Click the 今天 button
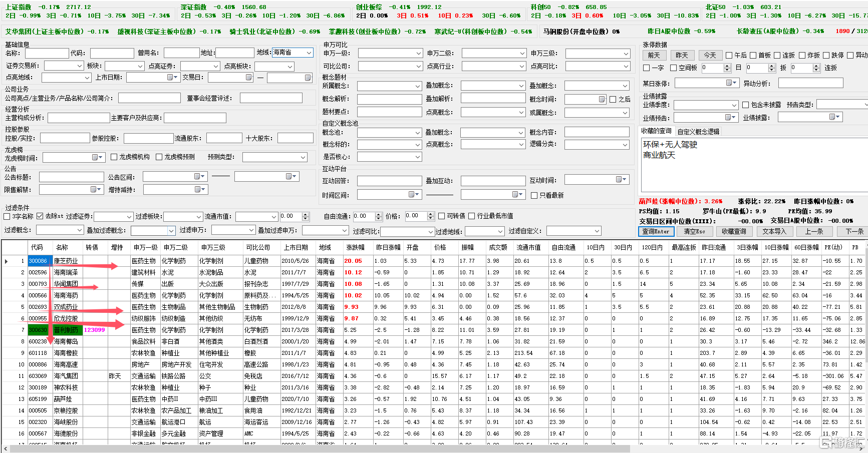 710,55
